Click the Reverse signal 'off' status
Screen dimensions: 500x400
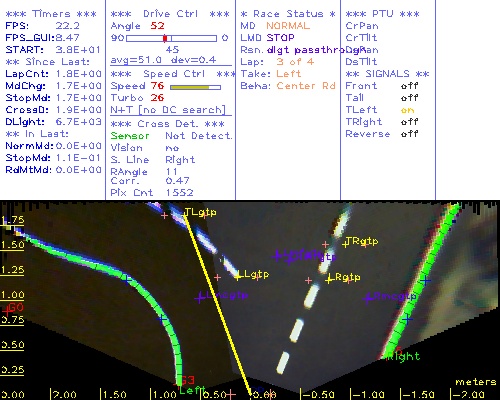409,134
